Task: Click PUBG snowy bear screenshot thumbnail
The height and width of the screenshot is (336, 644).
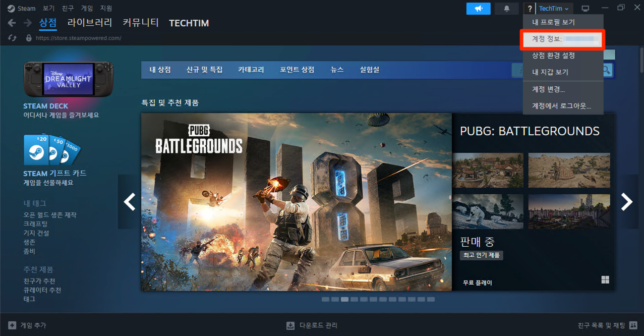Action: pyautogui.click(x=488, y=212)
